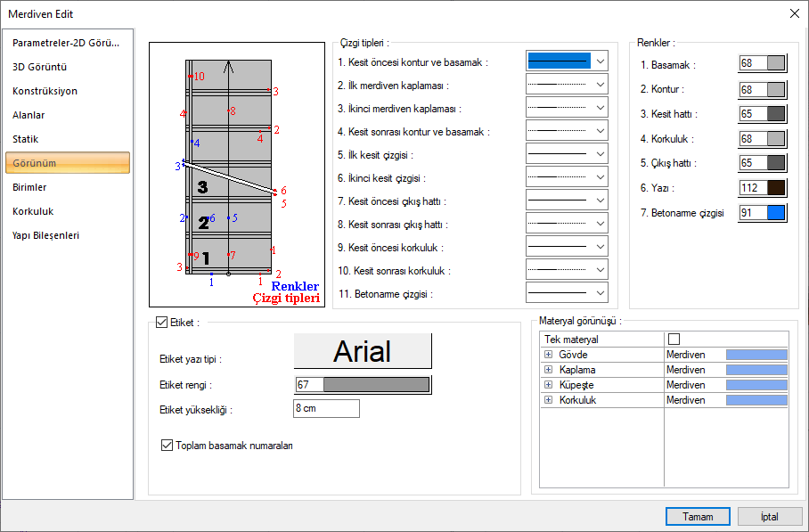Toggle the Etiket checkbox
The height and width of the screenshot is (532, 809).
pos(161,323)
